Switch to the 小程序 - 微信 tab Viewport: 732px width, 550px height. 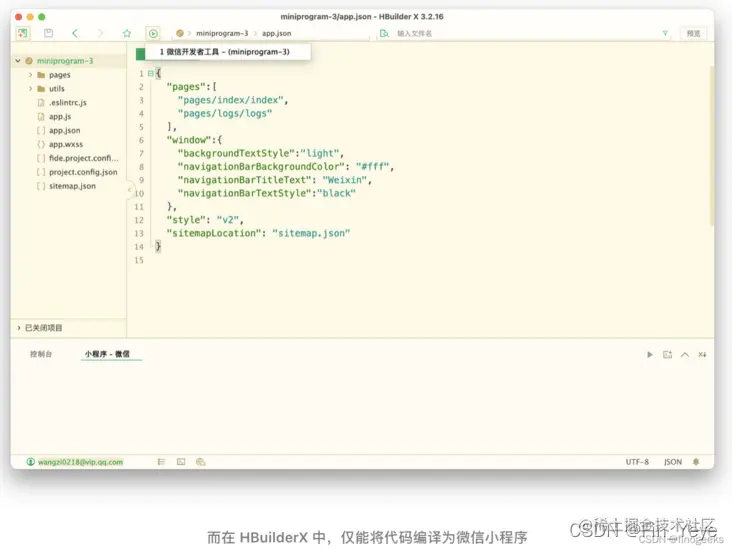point(107,354)
